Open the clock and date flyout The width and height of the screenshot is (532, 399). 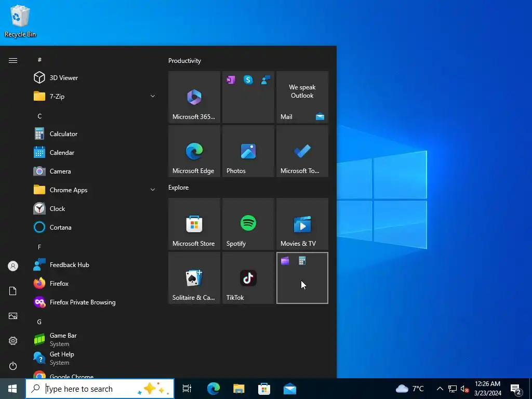tap(487, 389)
